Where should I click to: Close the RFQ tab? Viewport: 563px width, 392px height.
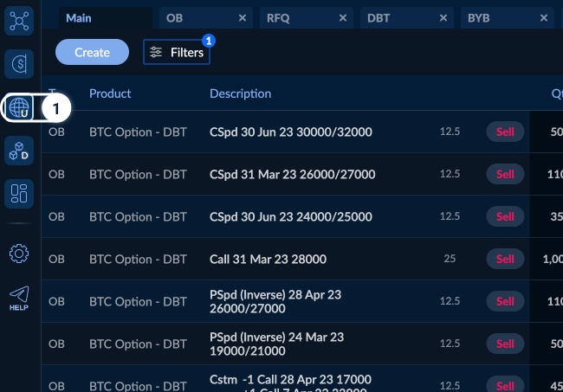point(343,18)
